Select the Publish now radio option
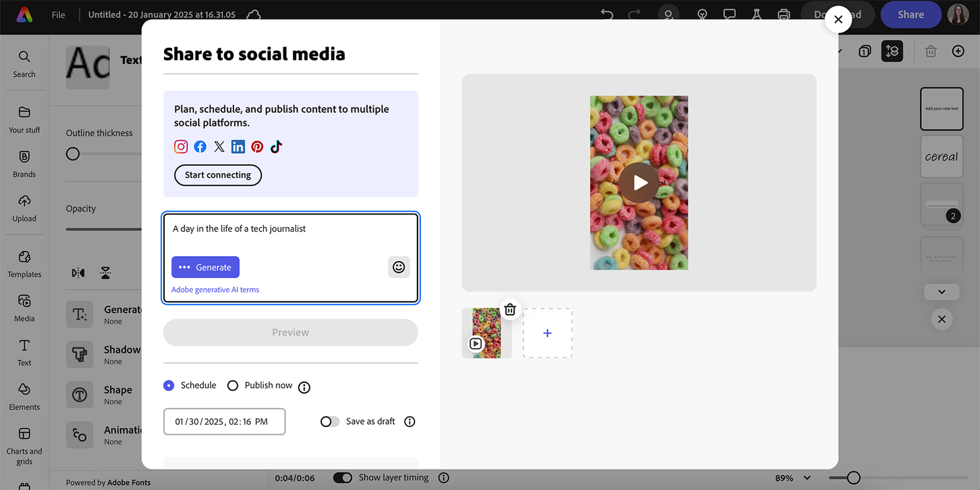 pyautogui.click(x=233, y=385)
